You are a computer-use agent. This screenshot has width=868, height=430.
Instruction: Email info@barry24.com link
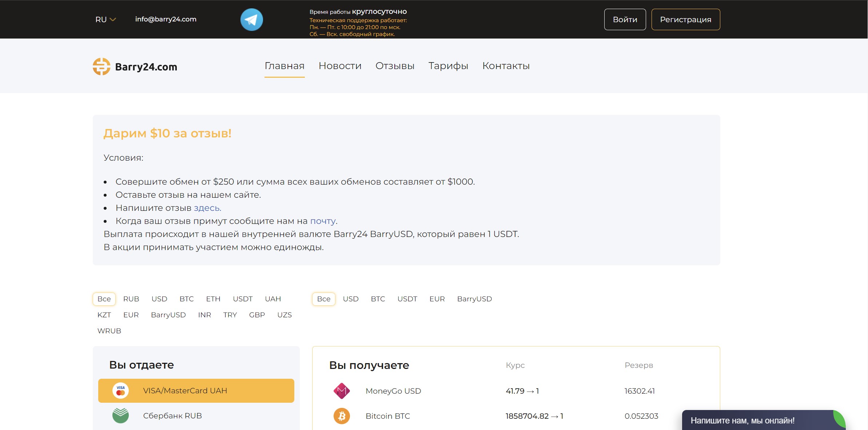click(166, 19)
